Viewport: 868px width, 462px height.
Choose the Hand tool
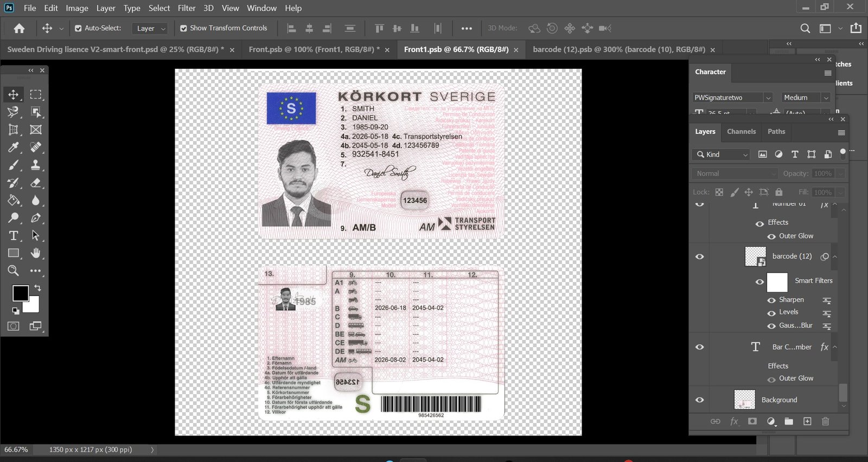click(x=36, y=253)
